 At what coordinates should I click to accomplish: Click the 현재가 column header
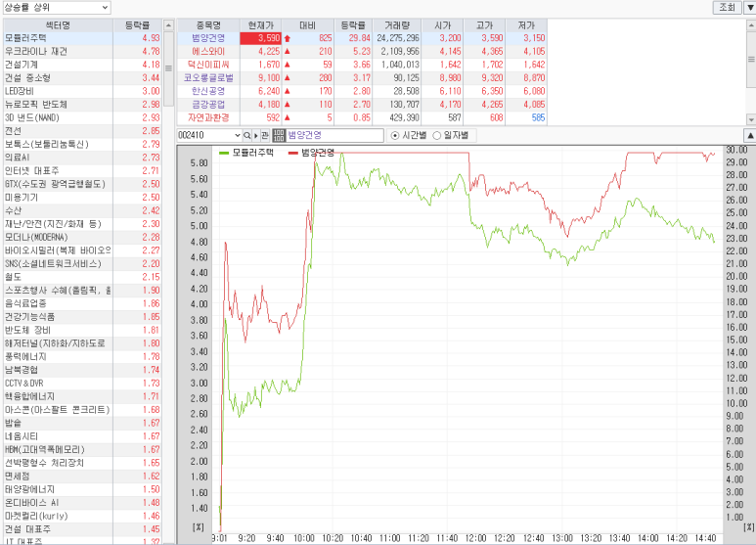(x=260, y=25)
